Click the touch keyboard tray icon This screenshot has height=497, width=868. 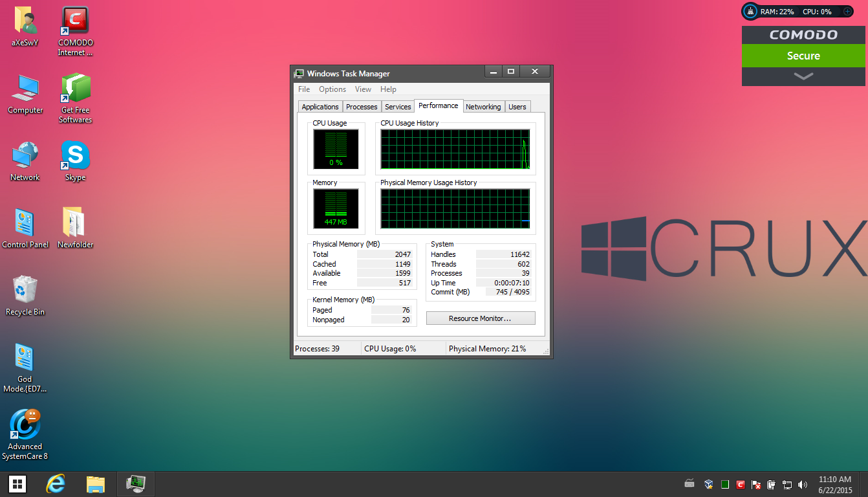(689, 484)
